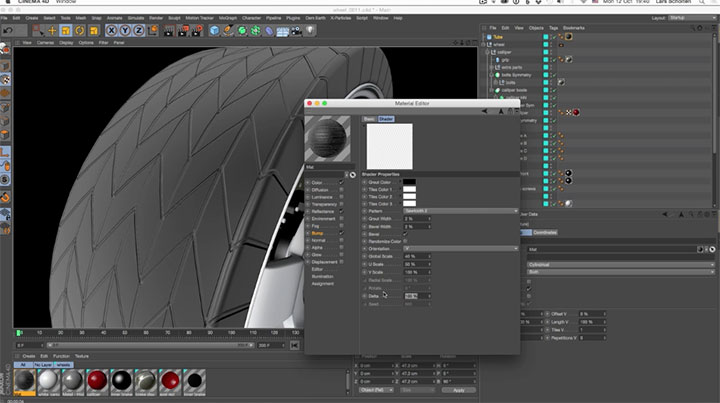Click the white shader preview thumbnail
The height and width of the screenshot is (403, 720).
point(389,146)
